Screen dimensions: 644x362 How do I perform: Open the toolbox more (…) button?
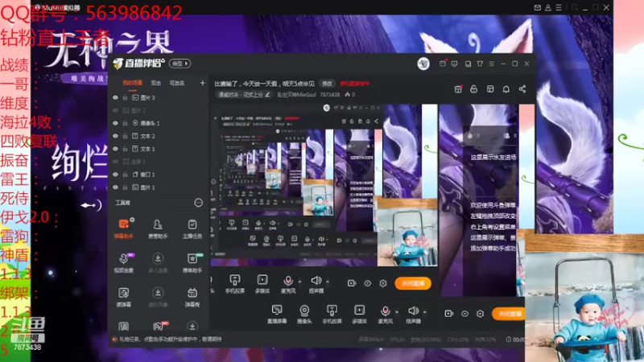[x=198, y=203]
